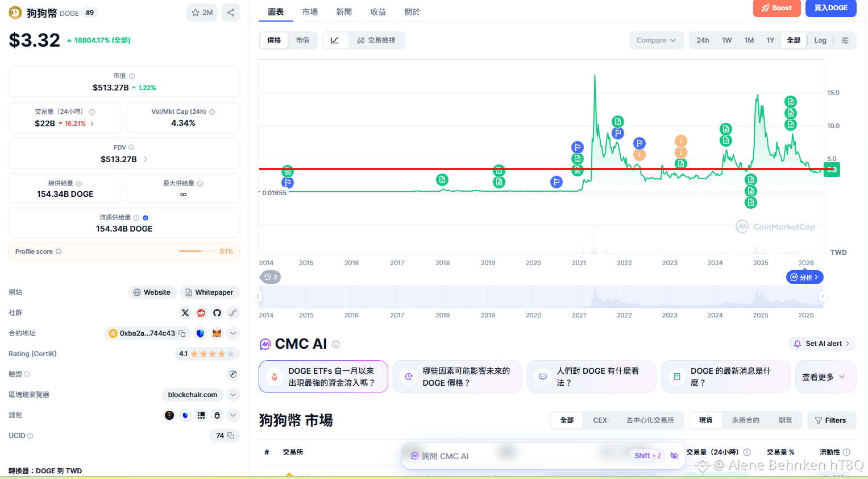Switch to the 關於 tab
The image size is (868, 479).
tap(412, 12)
